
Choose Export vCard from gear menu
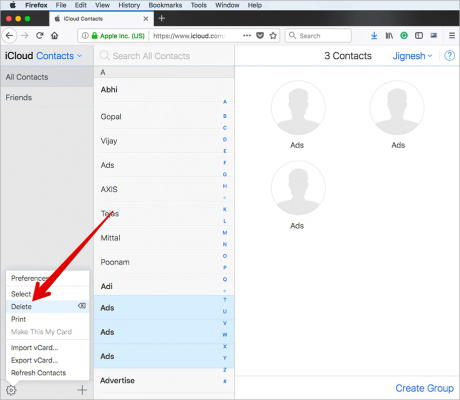(x=48, y=360)
